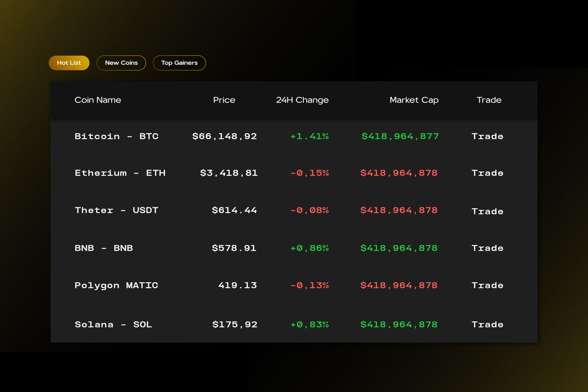This screenshot has height=392, width=588.
Task: Hit the Trade link for BNB
Action: point(488,248)
